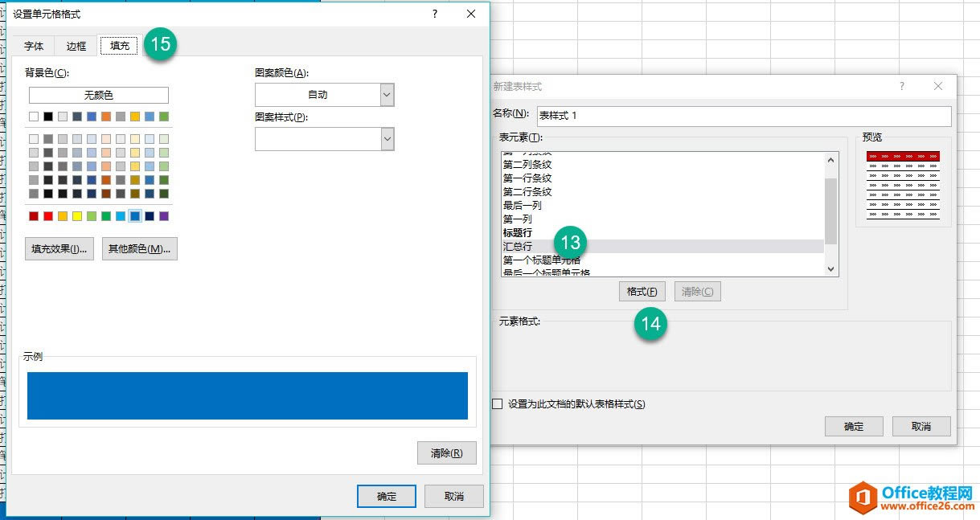Image resolution: width=980 pixels, height=520 pixels.
Task: Cancel the New Table Style dialog with 取消
Action: 921,426
